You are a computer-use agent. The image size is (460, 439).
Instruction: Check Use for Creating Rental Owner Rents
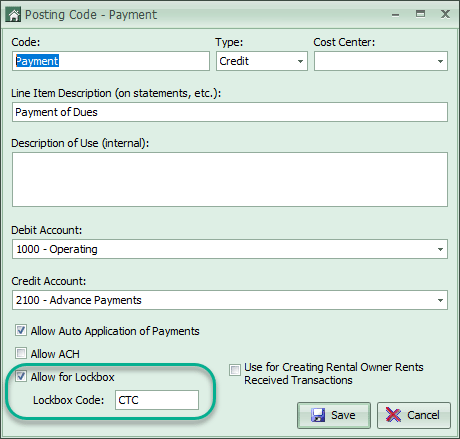click(234, 370)
